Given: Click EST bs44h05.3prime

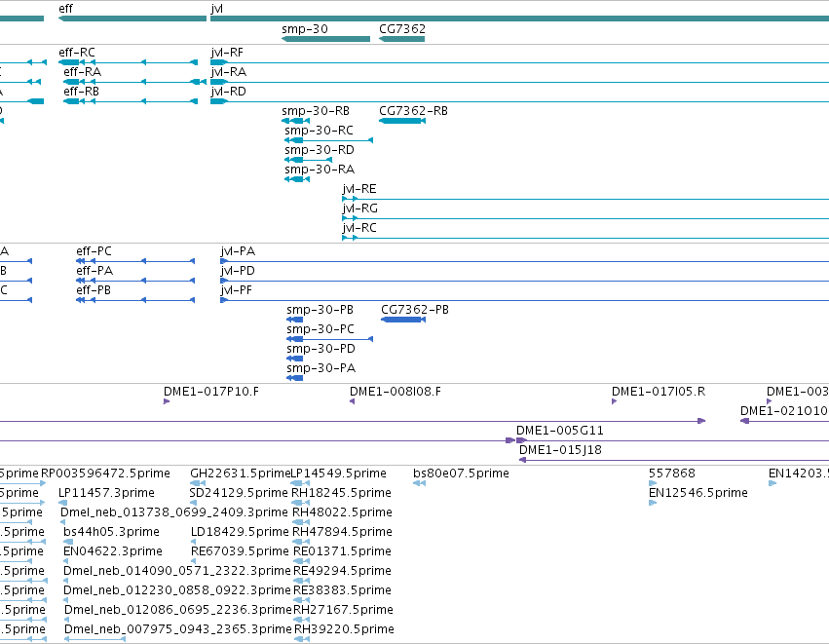Looking at the screenshot, I should pos(68,542).
